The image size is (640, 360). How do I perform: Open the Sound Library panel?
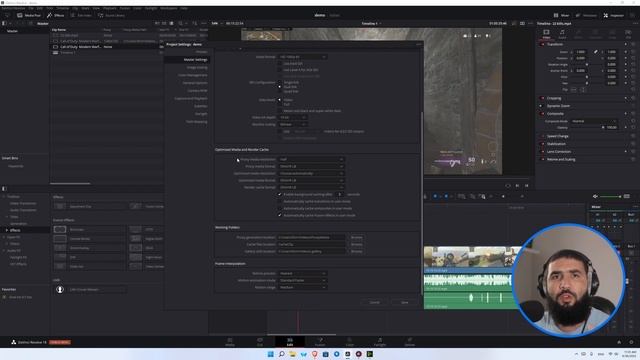click(x=111, y=15)
